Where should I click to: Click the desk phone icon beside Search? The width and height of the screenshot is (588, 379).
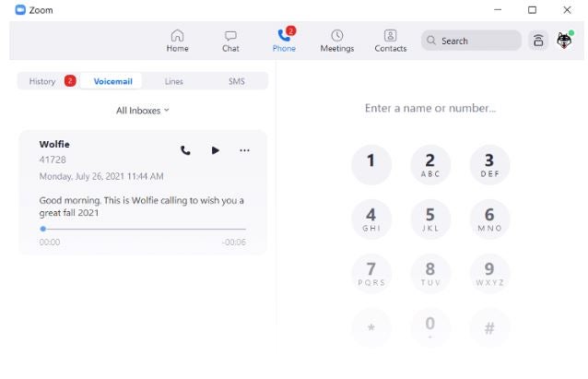538,41
